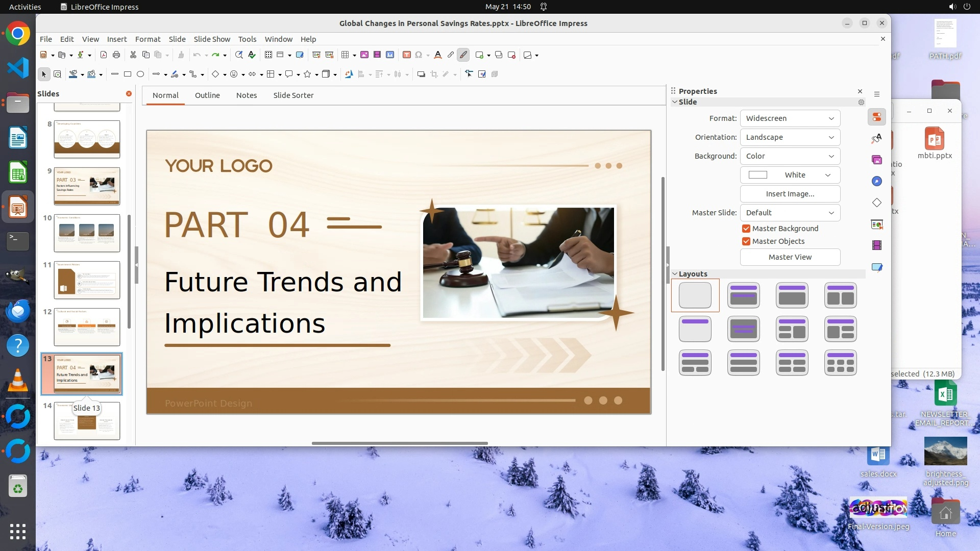Open the Navigator sidebar icon

[877, 182]
